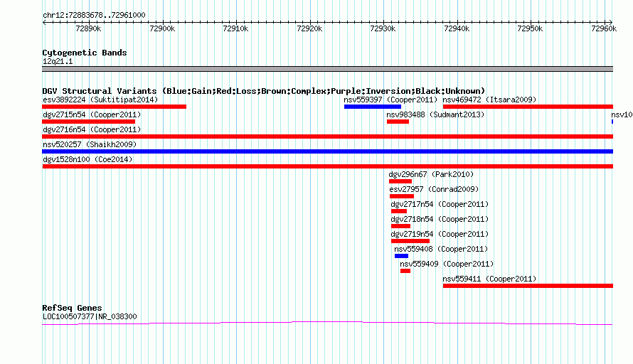Image resolution: width=633 pixels, height=364 pixels.
Task: Click the 72910k ruler tick label
Action: [x=235, y=28]
